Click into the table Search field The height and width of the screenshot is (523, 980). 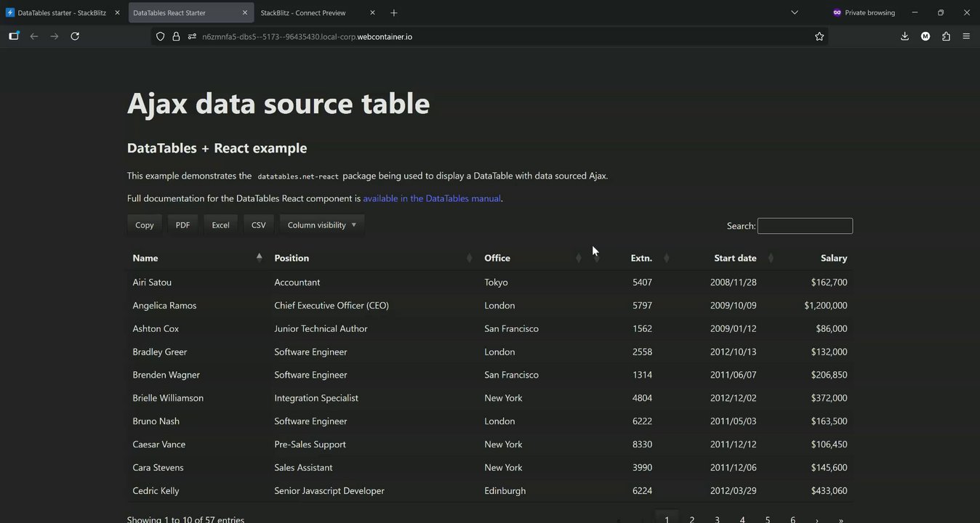pyautogui.click(x=805, y=226)
